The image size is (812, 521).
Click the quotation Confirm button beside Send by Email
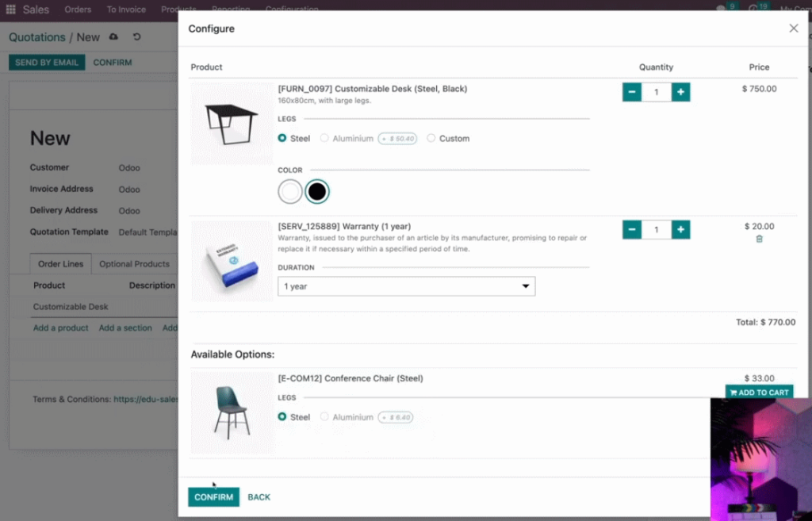pos(113,62)
